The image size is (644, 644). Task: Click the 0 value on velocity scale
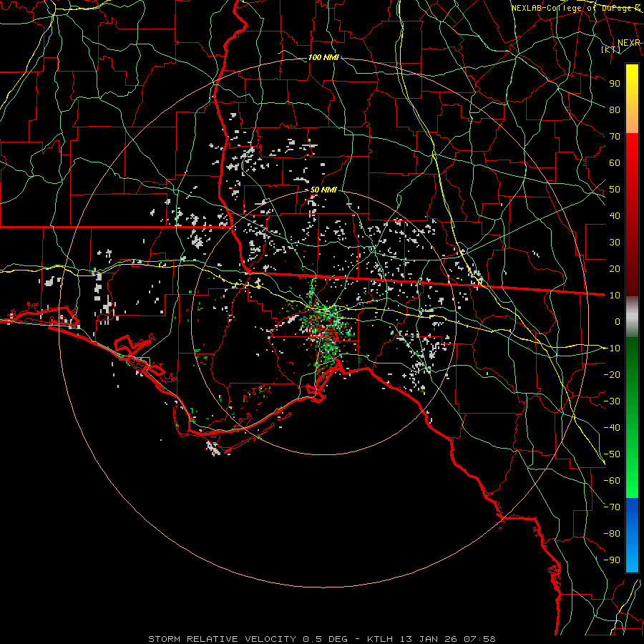pyautogui.click(x=618, y=321)
